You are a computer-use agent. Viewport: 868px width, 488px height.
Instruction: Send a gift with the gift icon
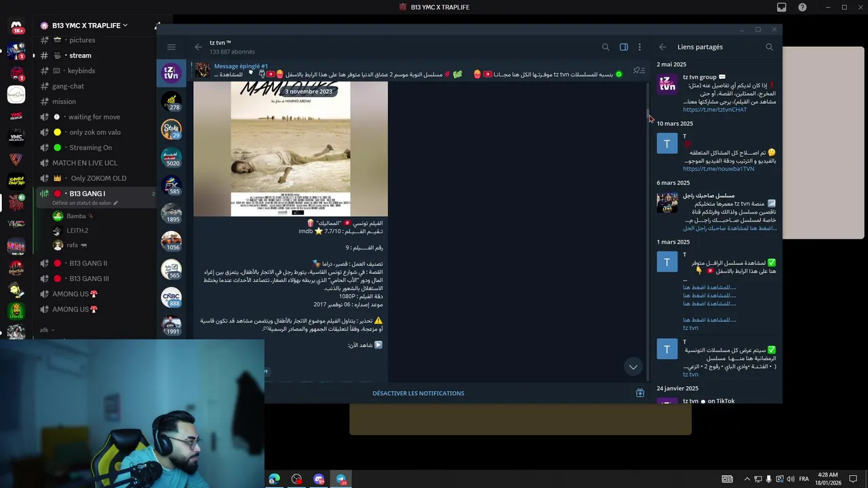(639, 393)
